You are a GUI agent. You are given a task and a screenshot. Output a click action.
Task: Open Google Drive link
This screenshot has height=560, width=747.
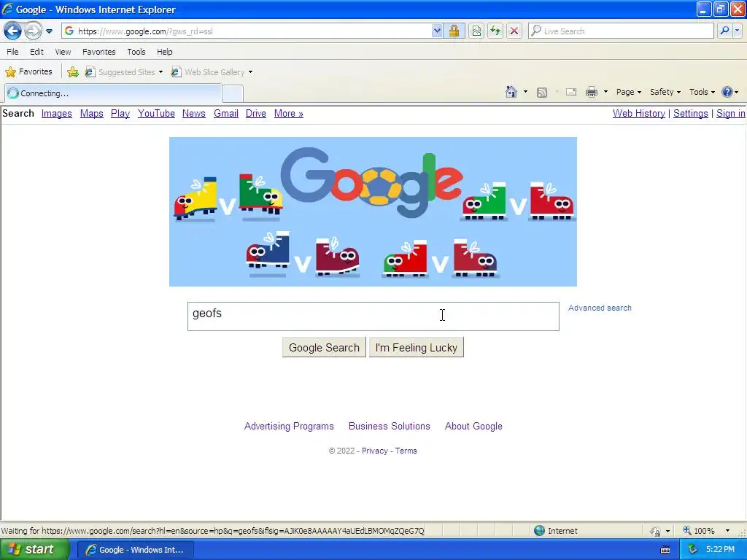point(256,113)
